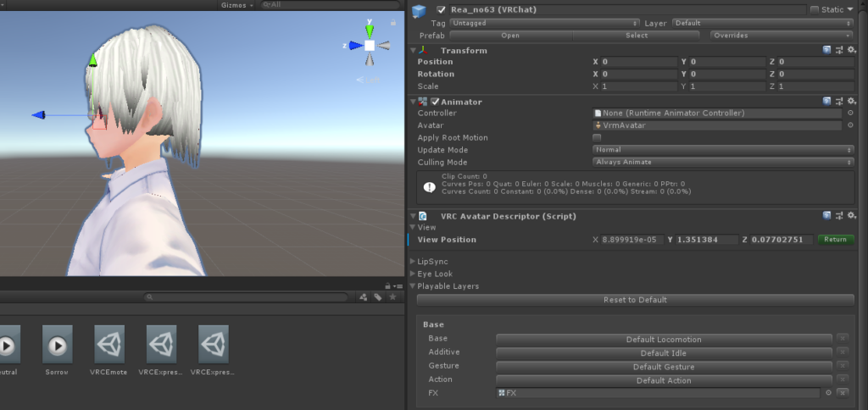
Task: Click the favorites star icon in Project panel
Action: tap(392, 297)
